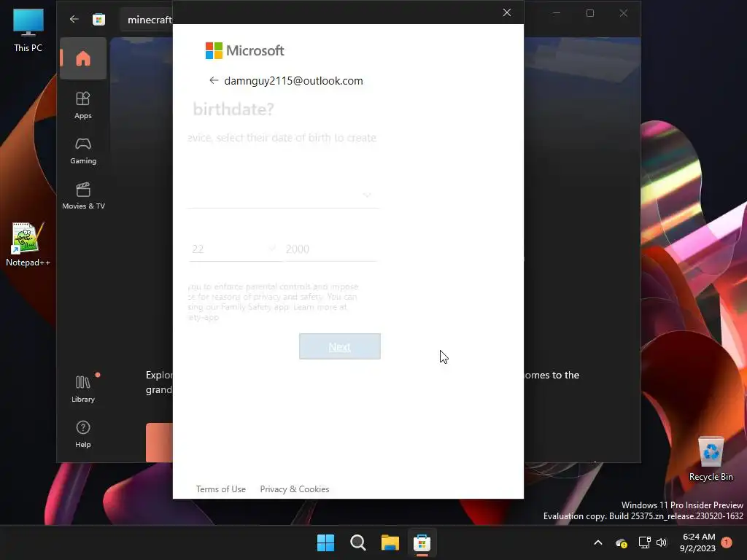This screenshot has height=560, width=747.
Task: Open File Explorer from taskbar
Action: (390, 542)
